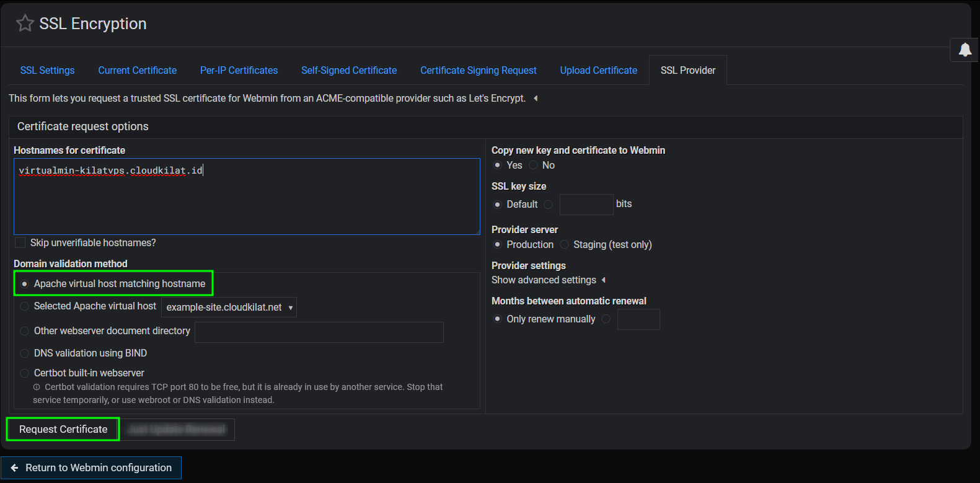Go to the Per-IP Certificates tab
The image size is (980, 483).
[239, 71]
